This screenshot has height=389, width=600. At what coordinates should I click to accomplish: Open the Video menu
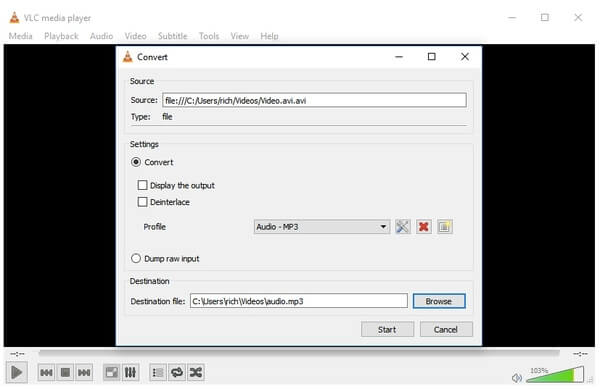135,36
